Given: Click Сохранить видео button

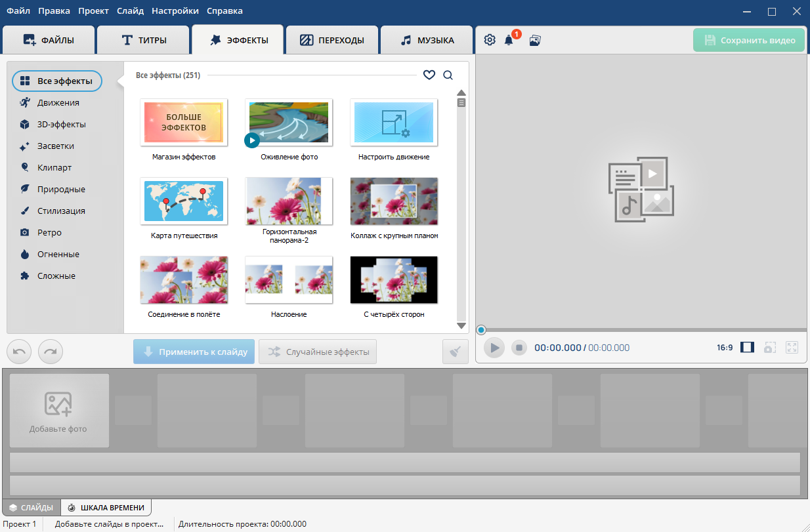Looking at the screenshot, I should click(x=749, y=40).
